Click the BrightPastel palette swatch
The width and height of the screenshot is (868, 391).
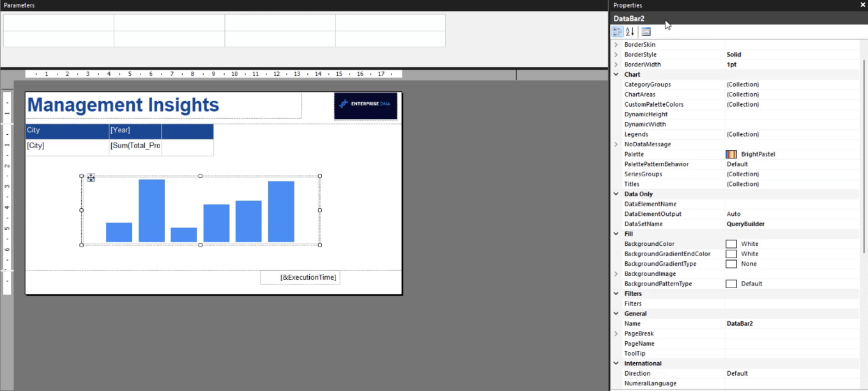click(x=731, y=155)
